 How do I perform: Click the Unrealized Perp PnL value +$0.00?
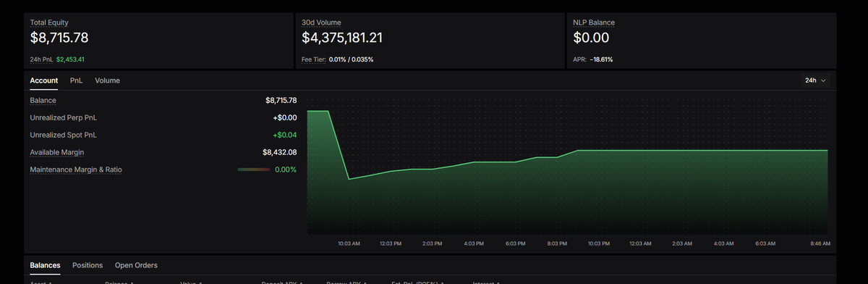tap(284, 117)
